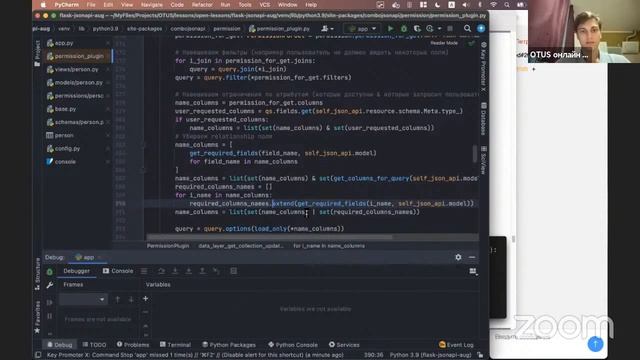Click Step Into icon in debugger toolbar

coord(175,271)
